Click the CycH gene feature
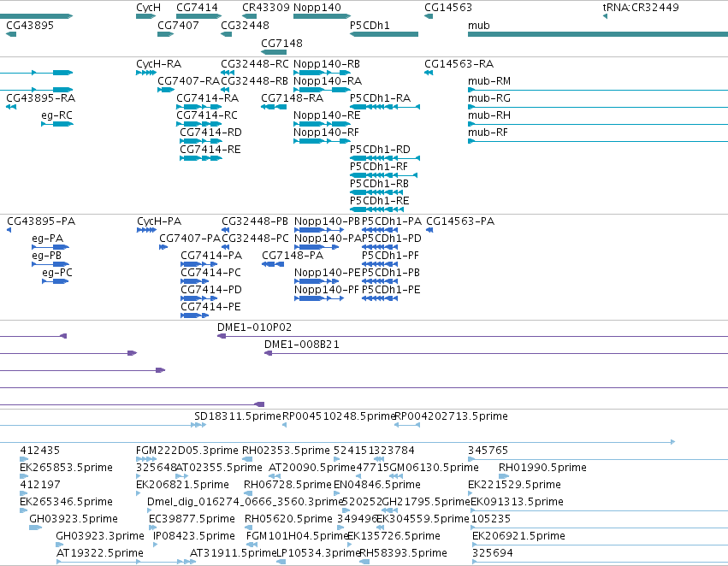Screen dimensions: 728x566 (145, 16)
